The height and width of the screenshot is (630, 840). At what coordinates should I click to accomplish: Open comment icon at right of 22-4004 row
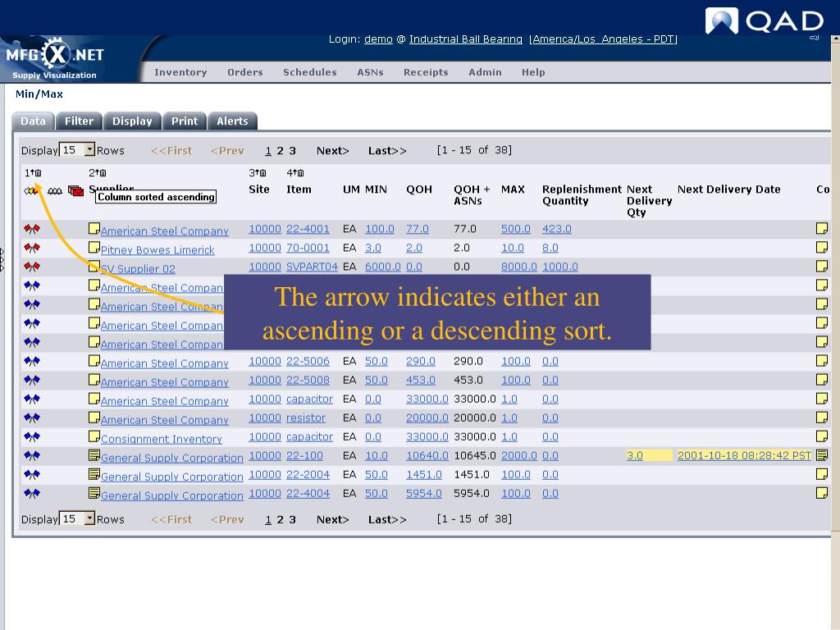coord(822,493)
